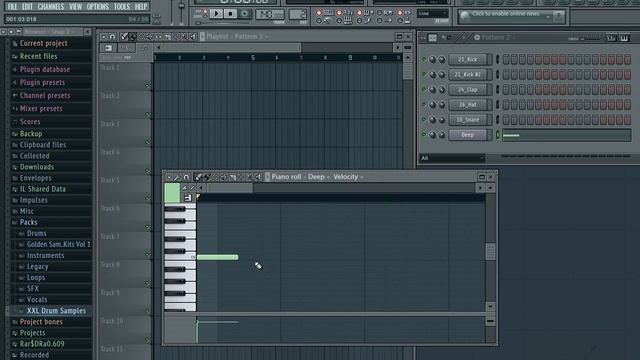Expand the Packs folder in browser
640x360 pixels.
point(29,222)
